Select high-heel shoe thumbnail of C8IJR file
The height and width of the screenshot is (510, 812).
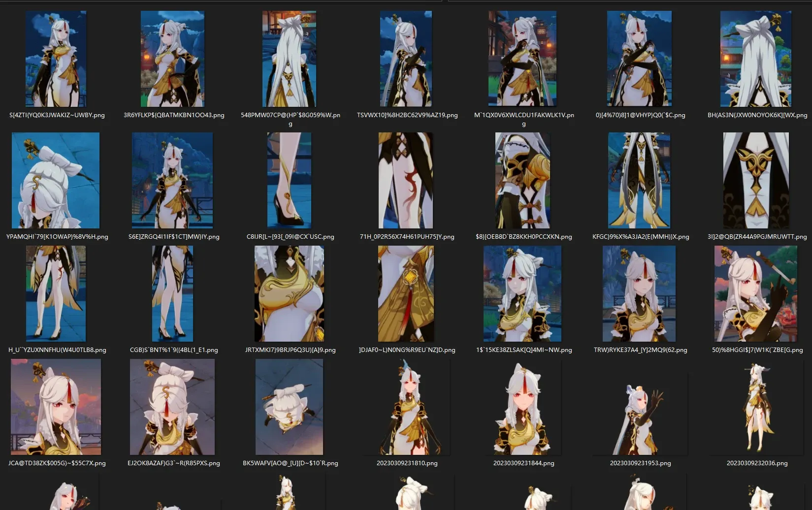click(289, 180)
